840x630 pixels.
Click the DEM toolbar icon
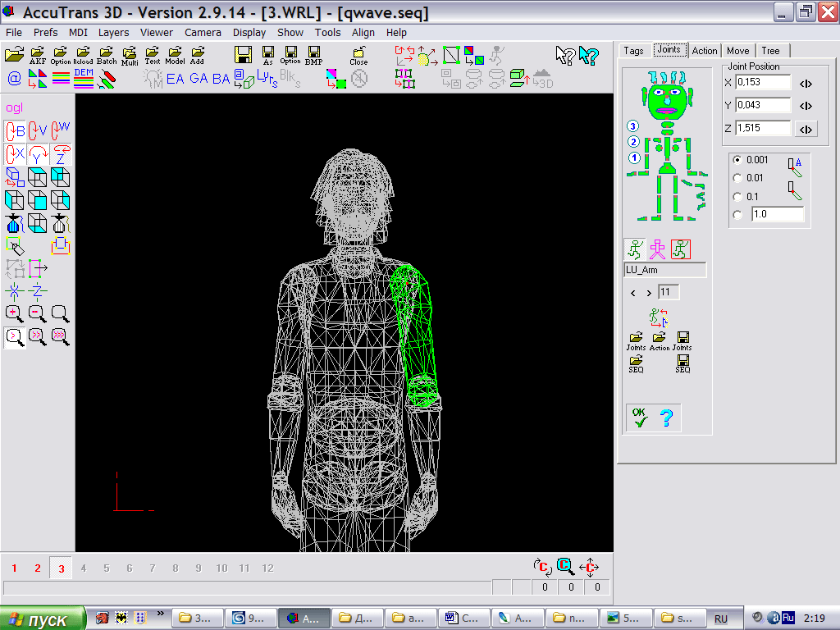click(84, 79)
